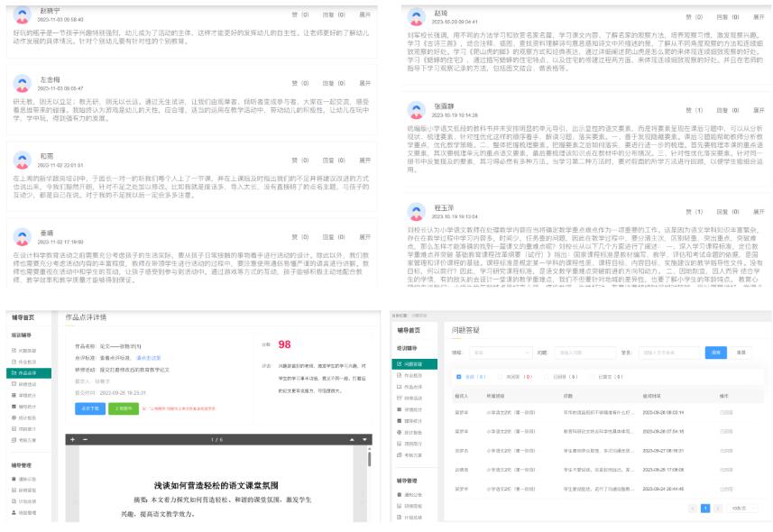This screenshot has height=532, width=773.
Task: Click next page arrow in table pagination
Action: coord(719,509)
